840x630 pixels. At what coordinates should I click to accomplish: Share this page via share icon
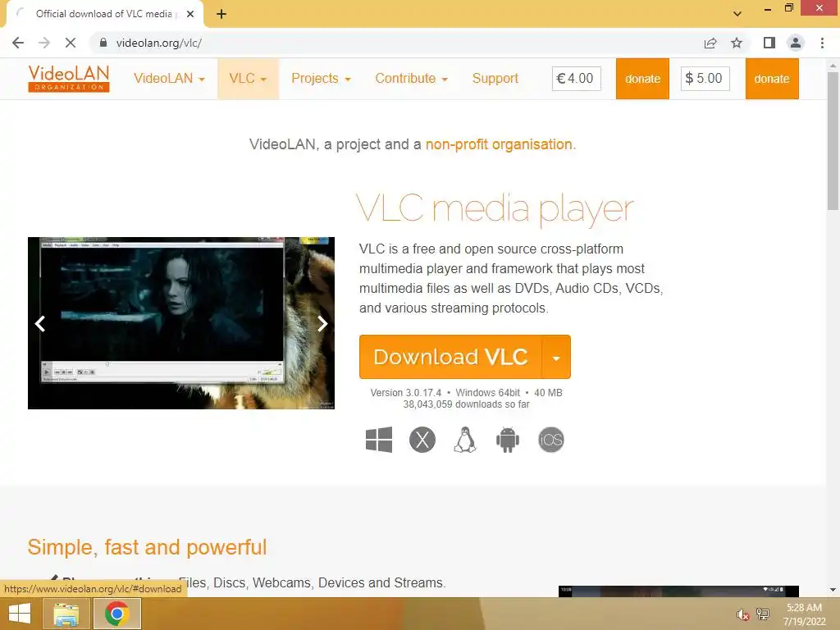pyautogui.click(x=710, y=43)
